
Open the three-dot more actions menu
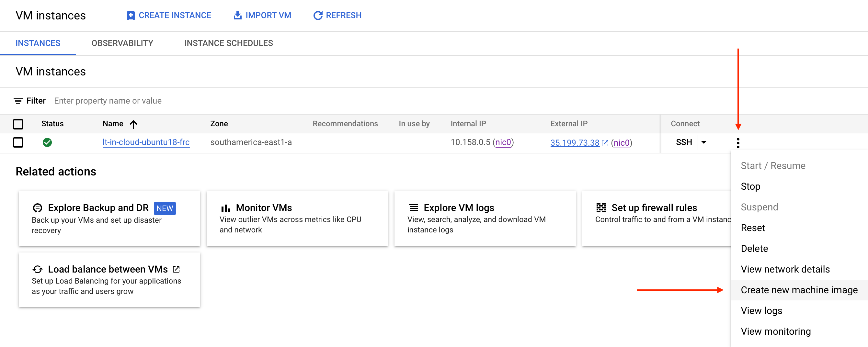(738, 143)
